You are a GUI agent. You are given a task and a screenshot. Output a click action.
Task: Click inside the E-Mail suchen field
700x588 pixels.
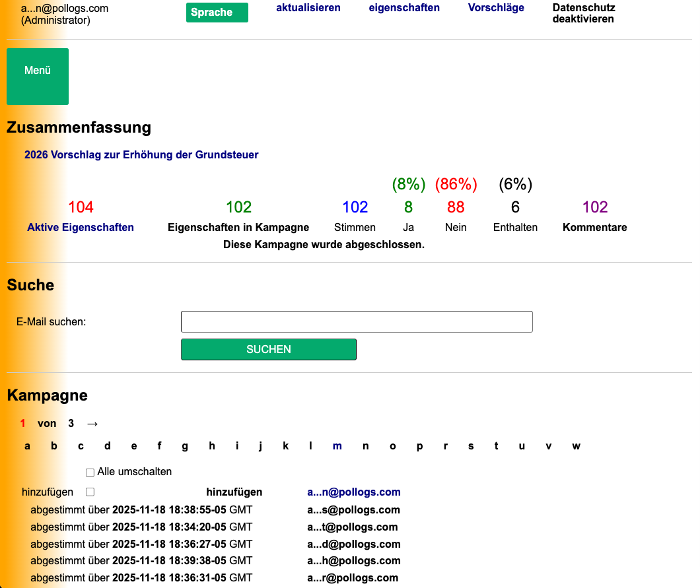(x=357, y=321)
